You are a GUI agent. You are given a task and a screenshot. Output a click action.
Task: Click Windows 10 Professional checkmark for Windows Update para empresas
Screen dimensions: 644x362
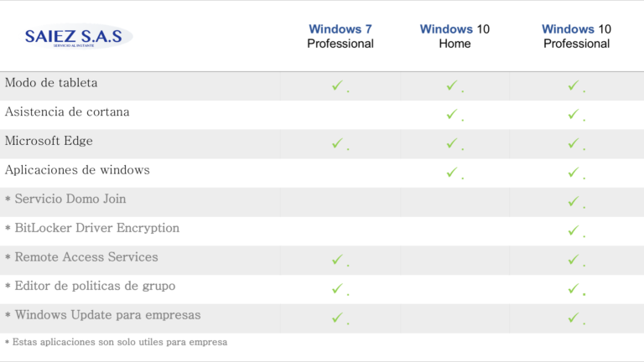tap(574, 318)
